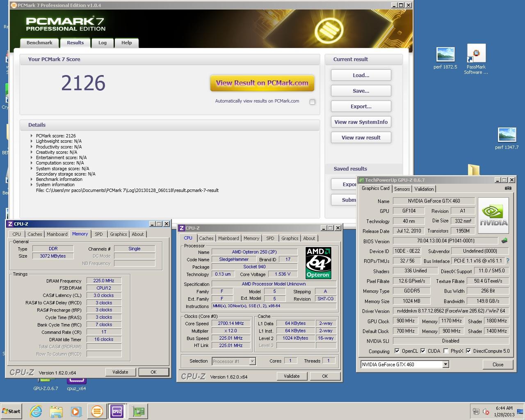Open the Processor #1 selection dropdown
The width and height of the screenshot is (525, 420).
click(252, 361)
